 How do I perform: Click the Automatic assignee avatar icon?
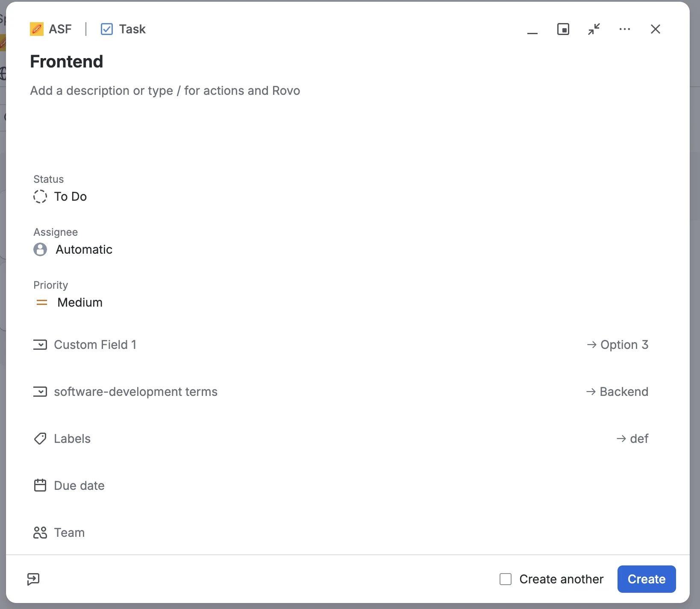point(40,249)
